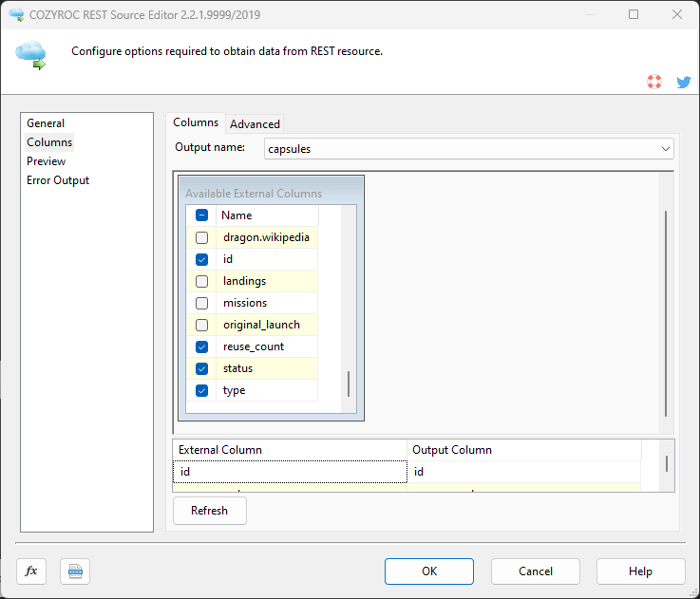
Task: Open the expression editor fx icon
Action: pyautogui.click(x=31, y=571)
